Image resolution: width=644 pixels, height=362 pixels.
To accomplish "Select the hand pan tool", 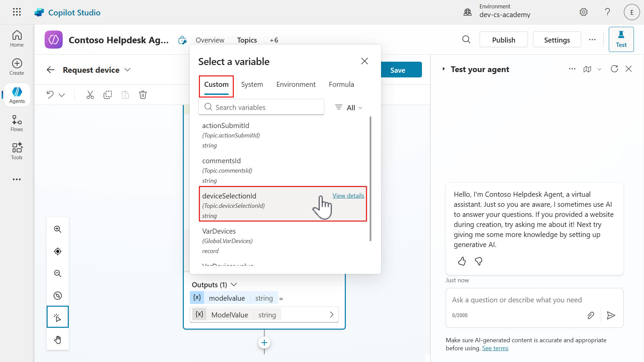I will [58, 340].
